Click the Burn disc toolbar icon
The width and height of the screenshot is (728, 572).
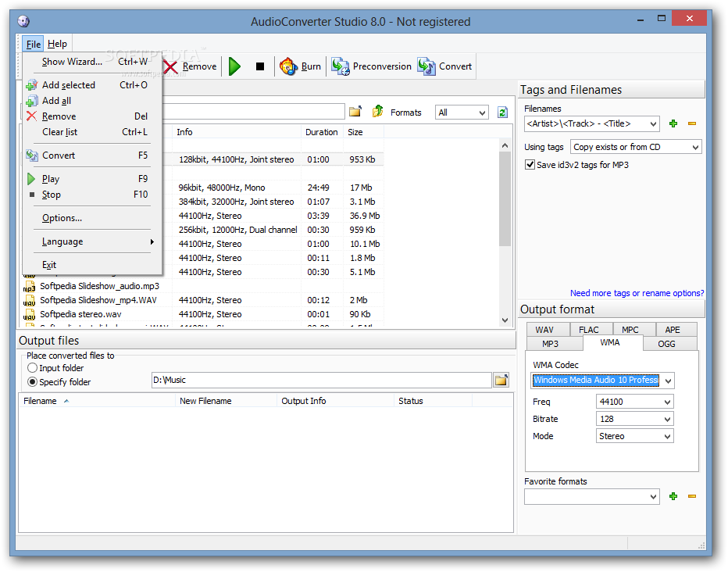point(288,66)
